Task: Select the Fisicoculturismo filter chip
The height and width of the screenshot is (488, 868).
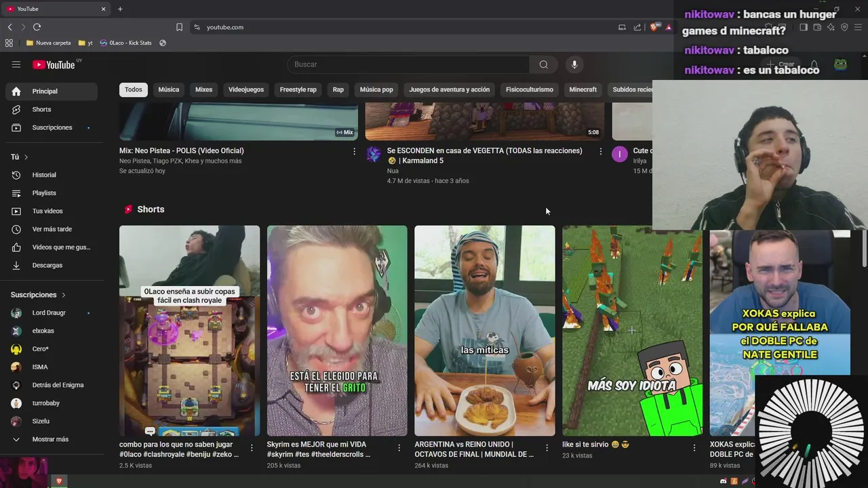Action: [530, 89]
